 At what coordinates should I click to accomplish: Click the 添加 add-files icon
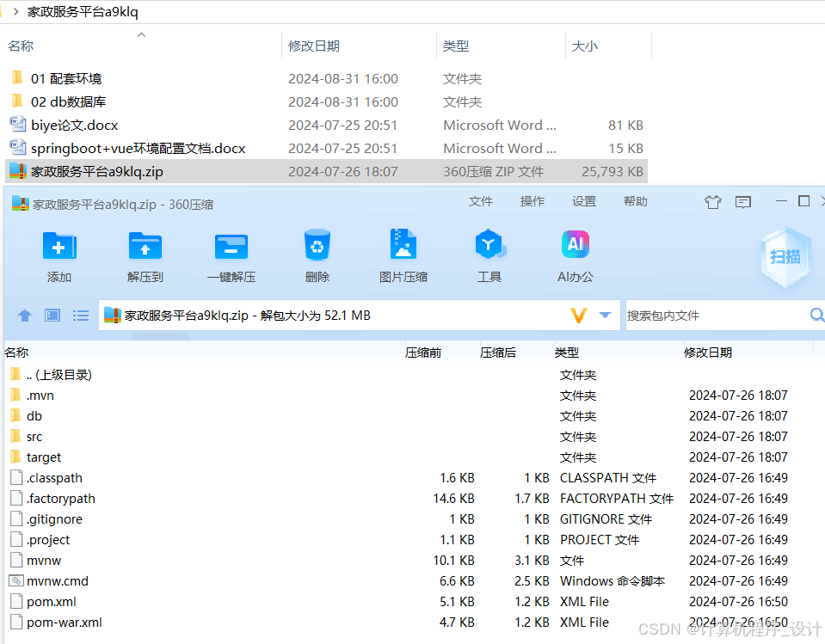pos(58,255)
